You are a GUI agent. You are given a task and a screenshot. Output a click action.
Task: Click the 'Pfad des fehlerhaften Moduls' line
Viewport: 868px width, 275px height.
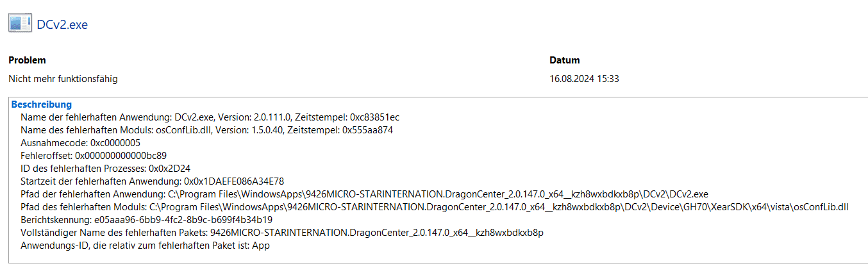(x=435, y=207)
